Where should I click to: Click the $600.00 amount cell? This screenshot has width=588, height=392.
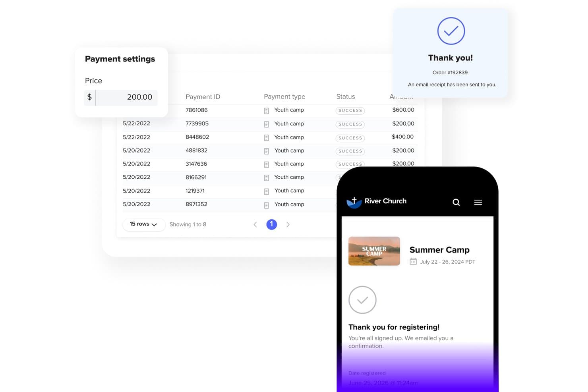tap(403, 110)
